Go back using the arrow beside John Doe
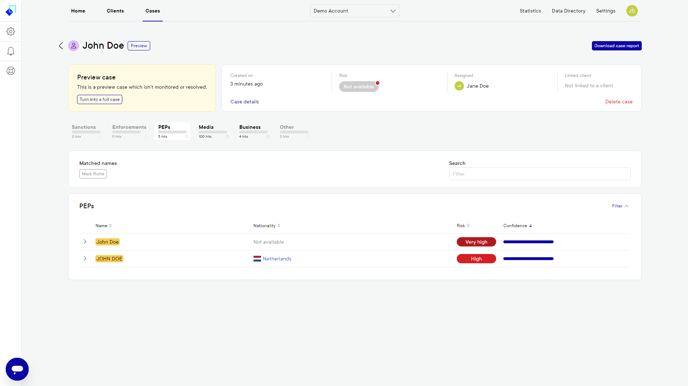 pyautogui.click(x=61, y=46)
